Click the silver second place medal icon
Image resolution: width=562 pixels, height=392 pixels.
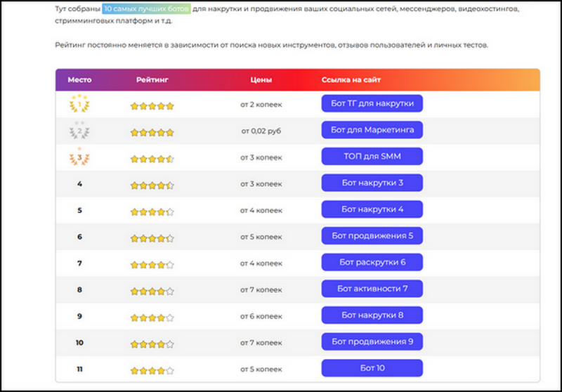pos(79,131)
